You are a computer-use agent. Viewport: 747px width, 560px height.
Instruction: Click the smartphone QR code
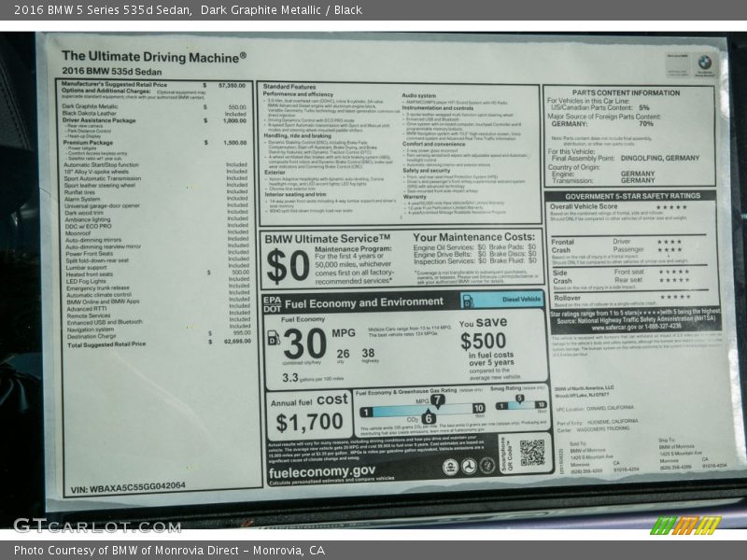pyautogui.click(x=531, y=453)
